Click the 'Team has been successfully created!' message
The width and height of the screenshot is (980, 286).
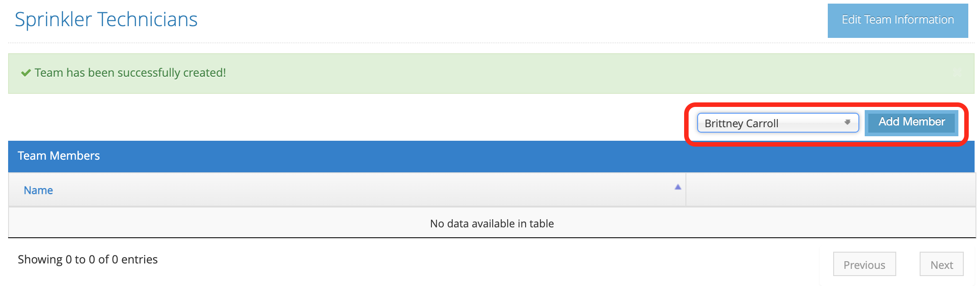pyautogui.click(x=130, y=73)
